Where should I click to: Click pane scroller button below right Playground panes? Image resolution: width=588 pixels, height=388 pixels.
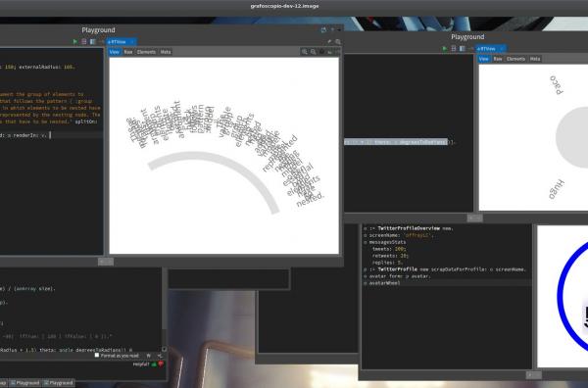click(474, 218)
